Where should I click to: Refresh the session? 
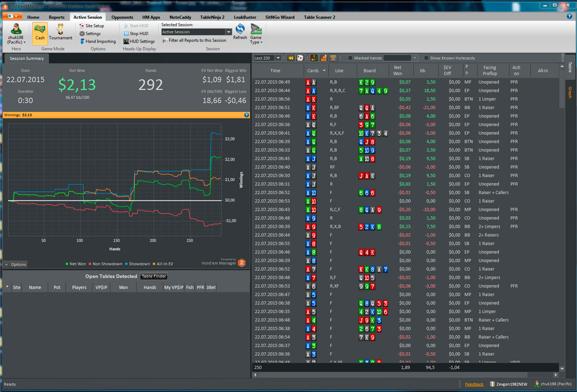[240, 31]
